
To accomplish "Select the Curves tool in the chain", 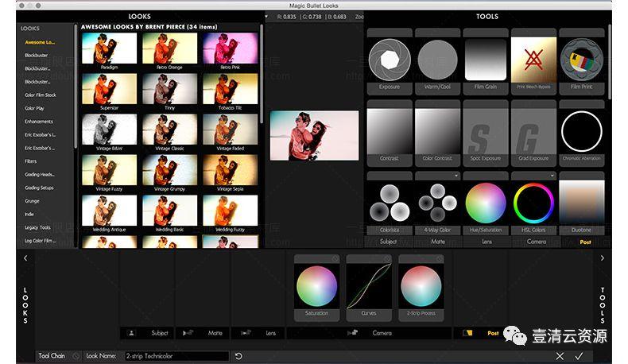I will pos(369,288).
